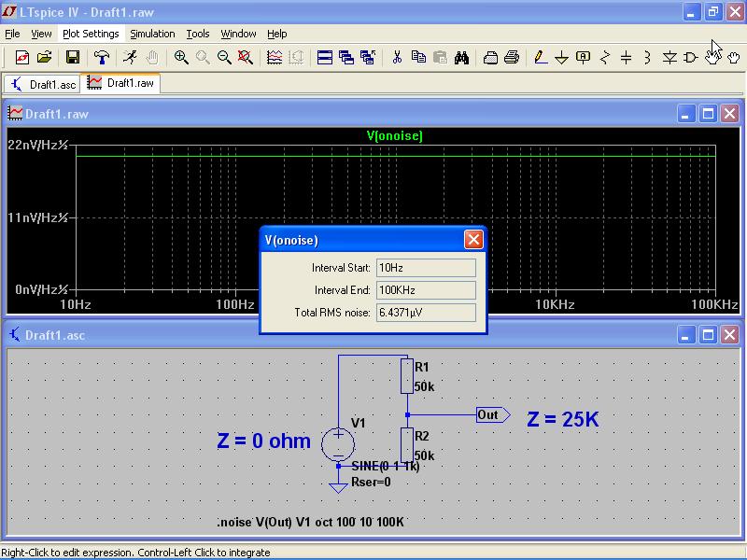Click the Paste clipboard icon
The height and width of the screenshot is (560, 747).
pos(440,58)
